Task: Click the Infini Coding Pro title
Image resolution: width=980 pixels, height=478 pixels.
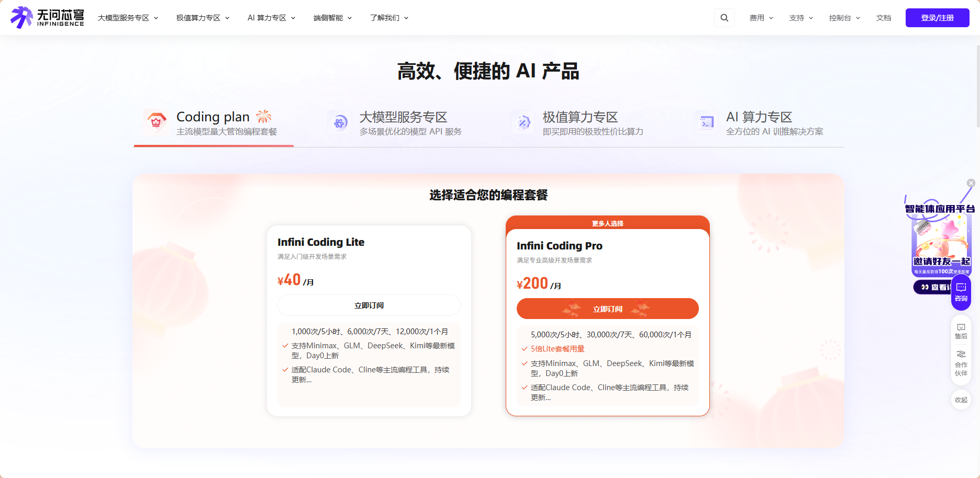Action: [x=560, y=246]
